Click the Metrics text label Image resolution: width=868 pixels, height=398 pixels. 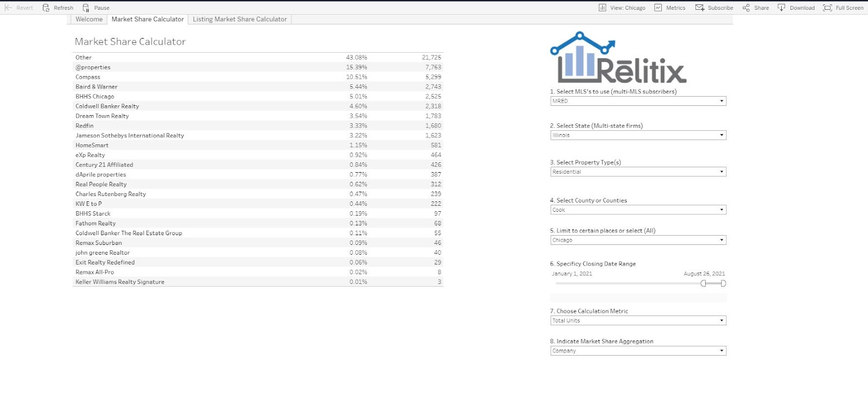[x=676, y=8]
